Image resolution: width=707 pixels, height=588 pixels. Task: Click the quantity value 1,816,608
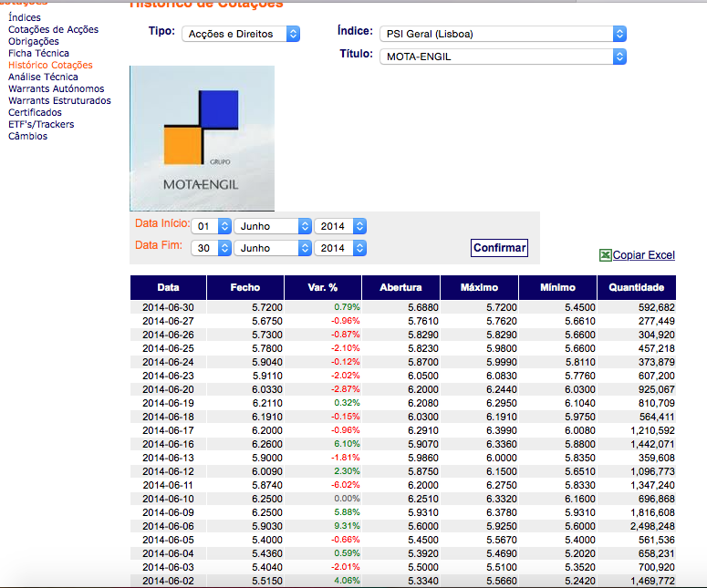click(652, 512)
